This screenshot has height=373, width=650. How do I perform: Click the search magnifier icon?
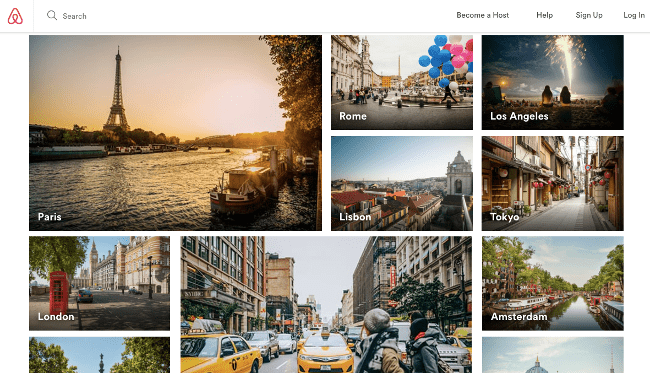(52, 15)
